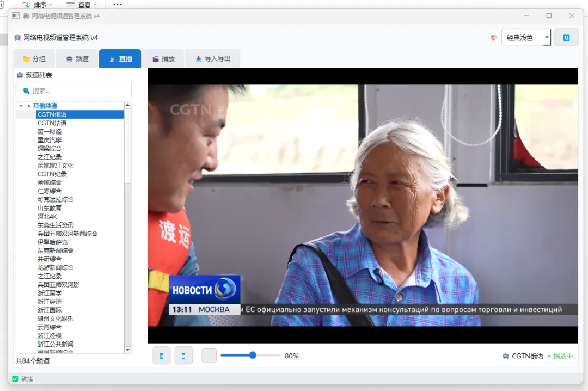The height and width of the screenshot is (391, 588).
Task: Click the 播放中 playing status text
Action: pyautogui.click(x=563, y=356)
